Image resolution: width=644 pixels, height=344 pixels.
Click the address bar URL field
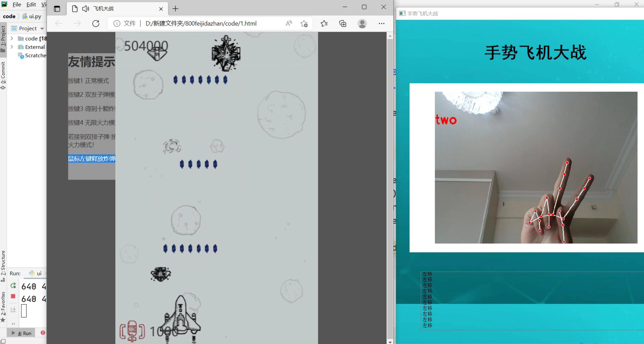pyautogui.click(x=201, y=24)
